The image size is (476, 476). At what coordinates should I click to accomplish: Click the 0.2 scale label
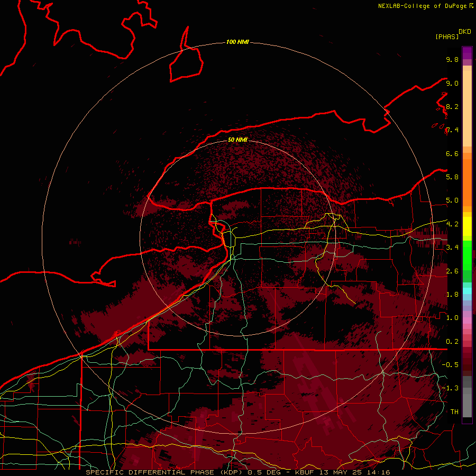coord(452,341)
